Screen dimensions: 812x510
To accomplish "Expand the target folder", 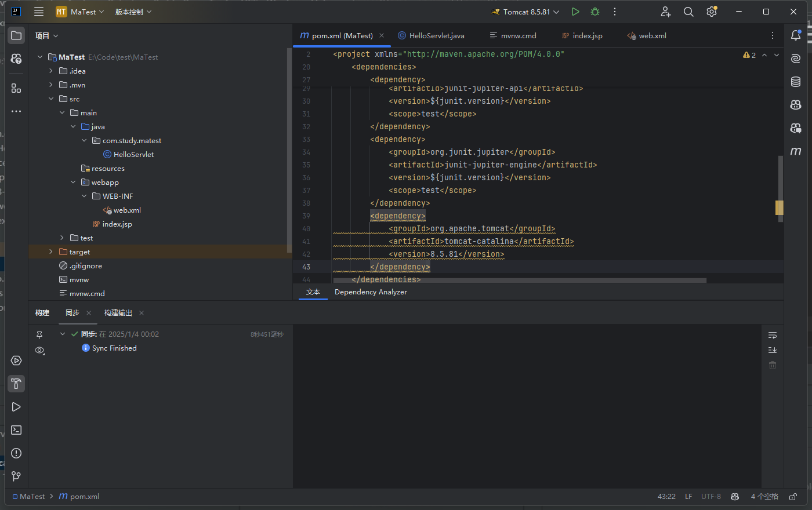I will pos(51,252).
